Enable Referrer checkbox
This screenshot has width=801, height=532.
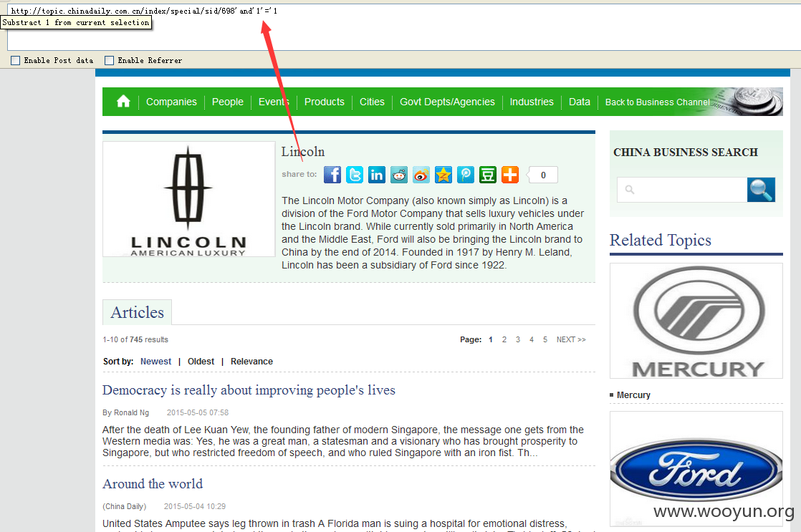[110, 60]
